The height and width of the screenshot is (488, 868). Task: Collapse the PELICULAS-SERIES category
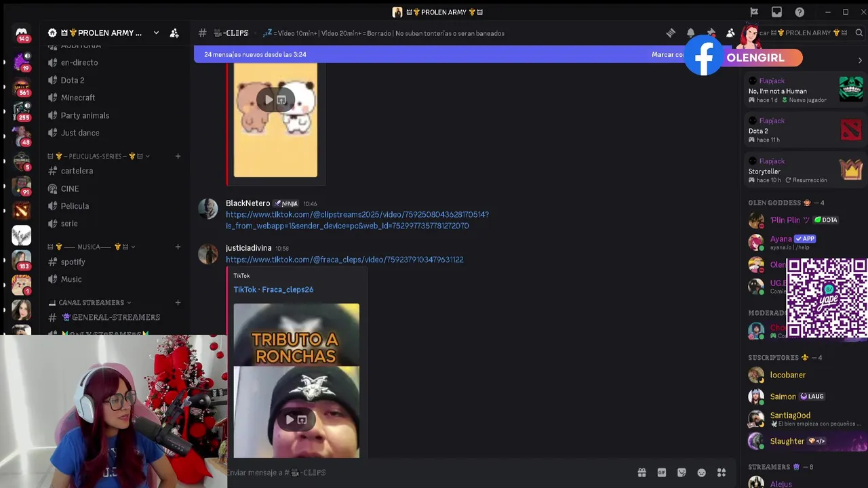(x=98, y=156)
